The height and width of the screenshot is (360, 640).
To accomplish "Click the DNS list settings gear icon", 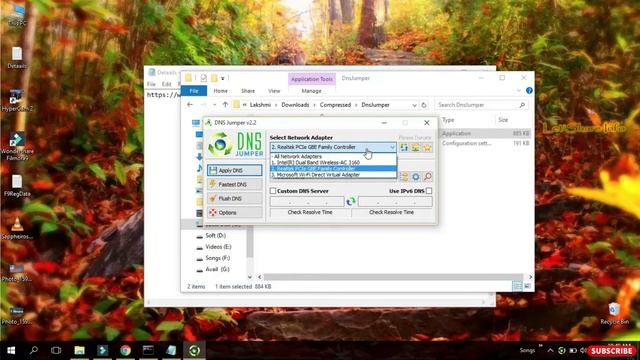I will coord(416,177).
